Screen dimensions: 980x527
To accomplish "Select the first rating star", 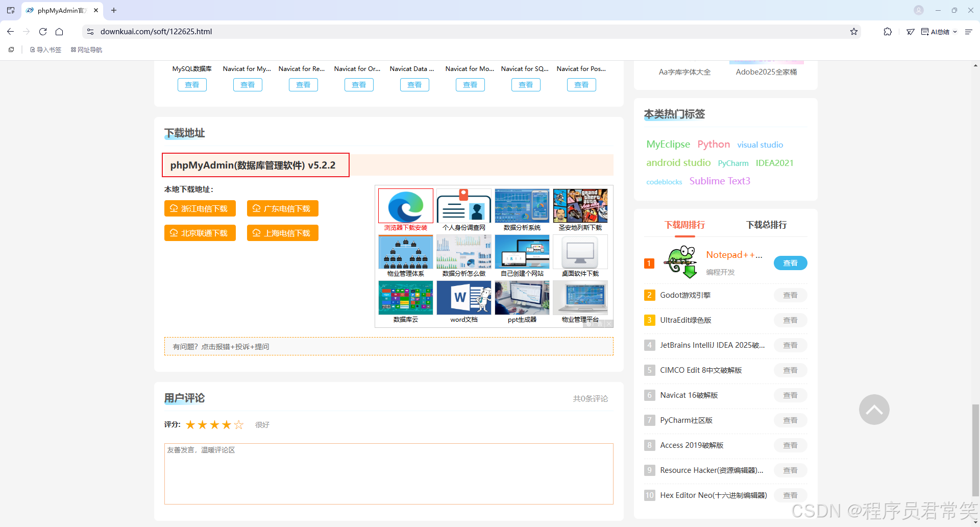I will point(190,424).
